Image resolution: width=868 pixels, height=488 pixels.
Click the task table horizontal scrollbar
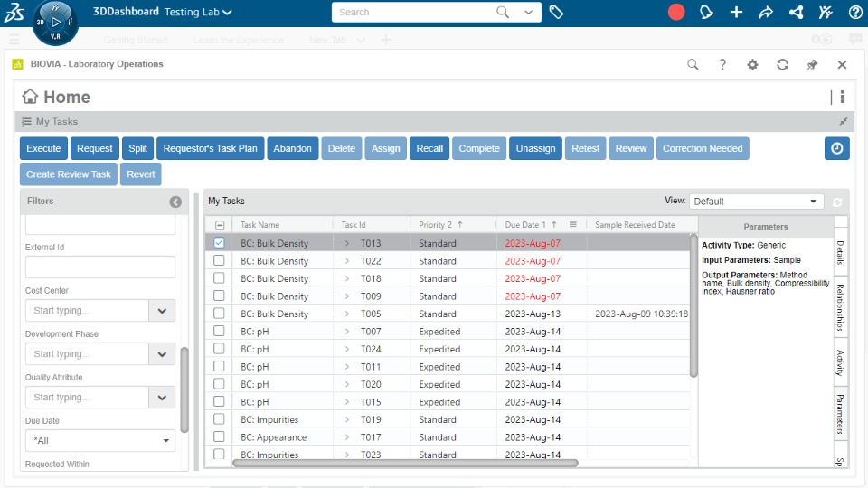(x=405, y=463)
